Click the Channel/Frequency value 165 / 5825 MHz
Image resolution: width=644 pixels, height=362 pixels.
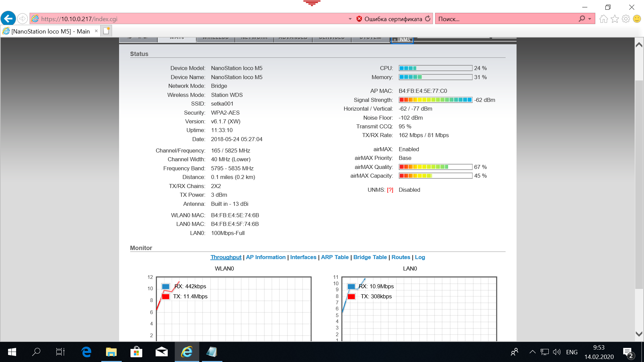(230, 150)
